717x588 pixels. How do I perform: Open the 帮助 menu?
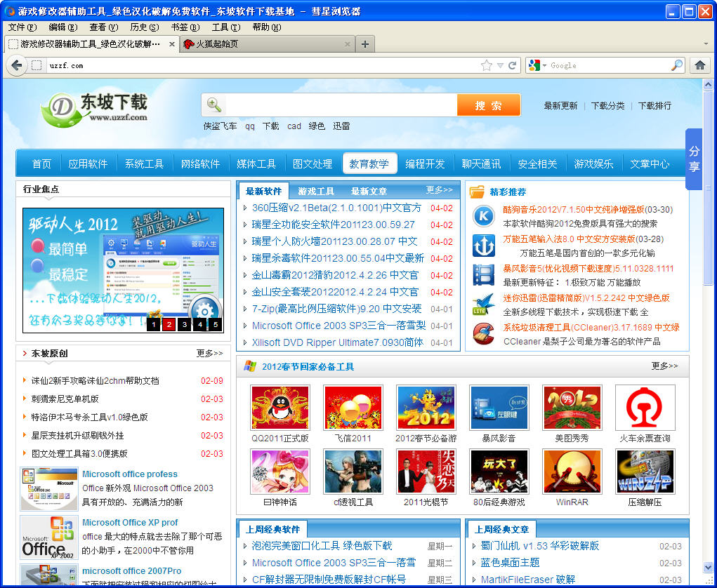click(267, 27)
